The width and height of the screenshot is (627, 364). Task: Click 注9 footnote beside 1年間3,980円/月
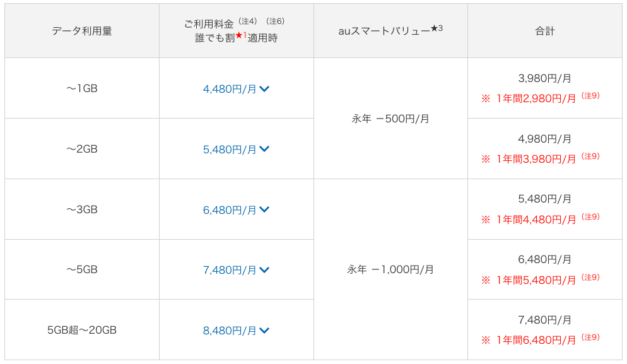click(x=590, y=156)
